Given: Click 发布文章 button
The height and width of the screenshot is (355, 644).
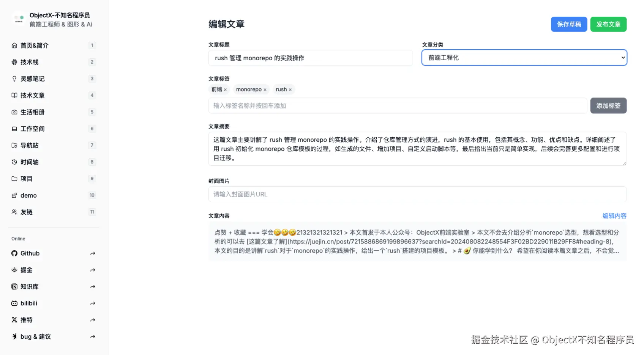Looking at the screenshot, I should (x=608, y=24).
